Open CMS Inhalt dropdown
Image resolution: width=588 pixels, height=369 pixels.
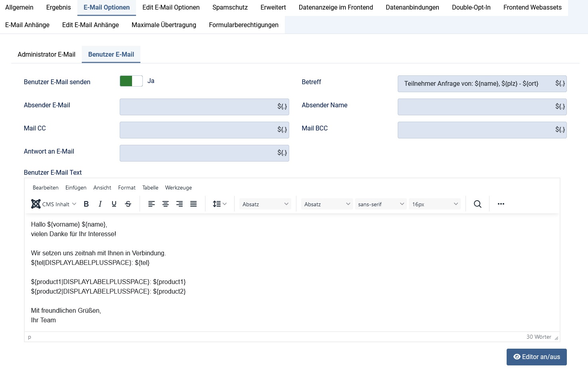pos(54,204)
